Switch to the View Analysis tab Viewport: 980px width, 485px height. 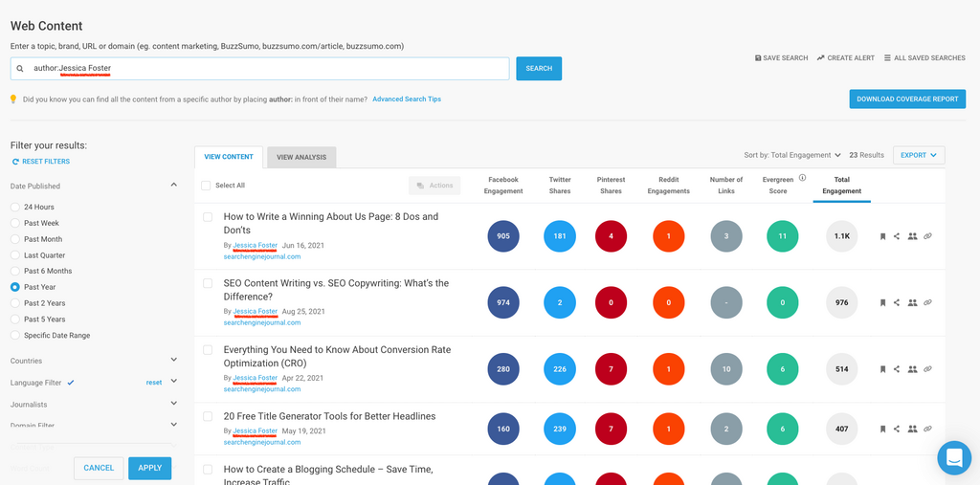301,157
